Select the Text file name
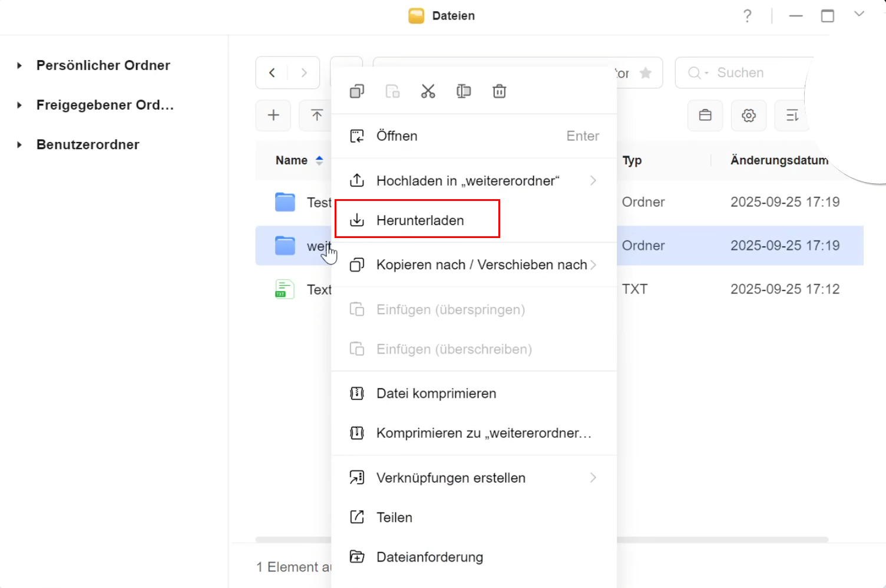Image resolution: width=886 pixels, height=588 pixels. coord(319,289)
